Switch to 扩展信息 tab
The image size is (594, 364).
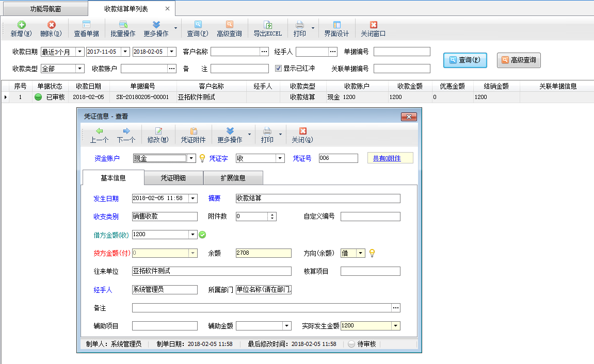coord(233,178)
